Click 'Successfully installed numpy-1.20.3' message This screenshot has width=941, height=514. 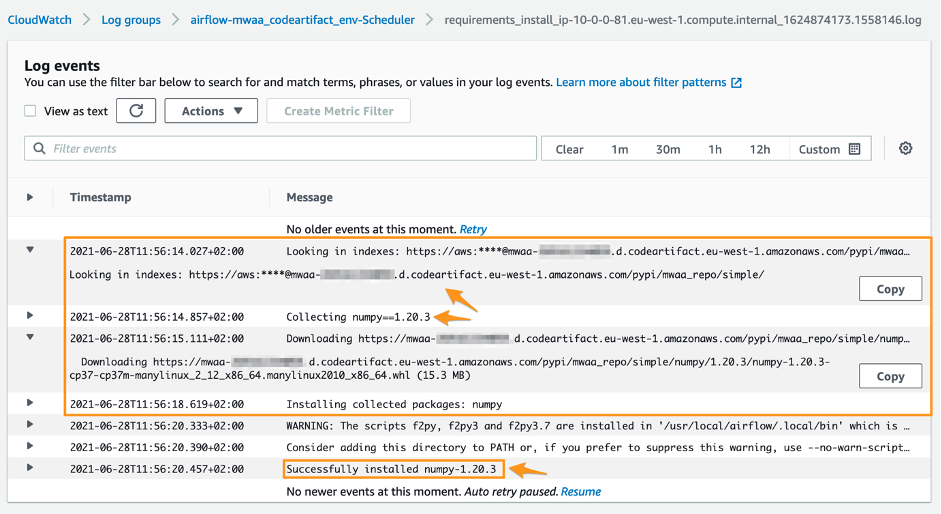391,469
